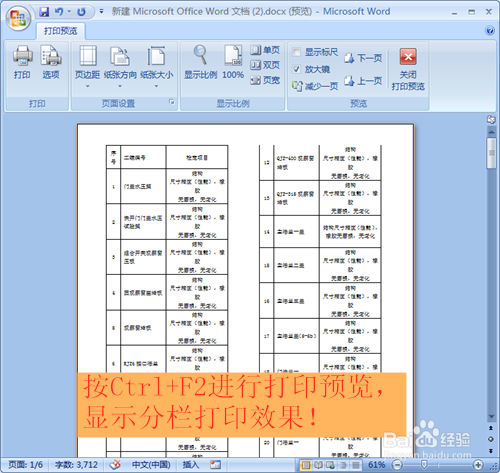Click the zoom in plus button

(x=478, y=465)
